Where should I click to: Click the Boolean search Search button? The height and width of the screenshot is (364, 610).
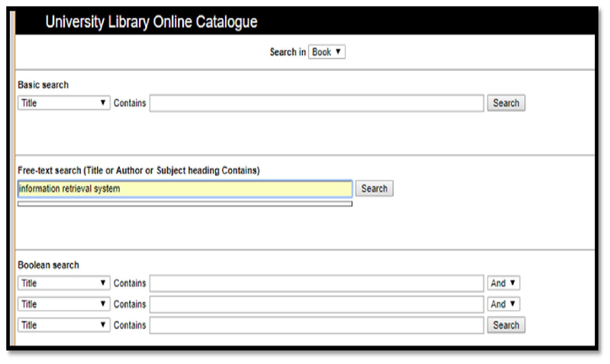point(505,324)
